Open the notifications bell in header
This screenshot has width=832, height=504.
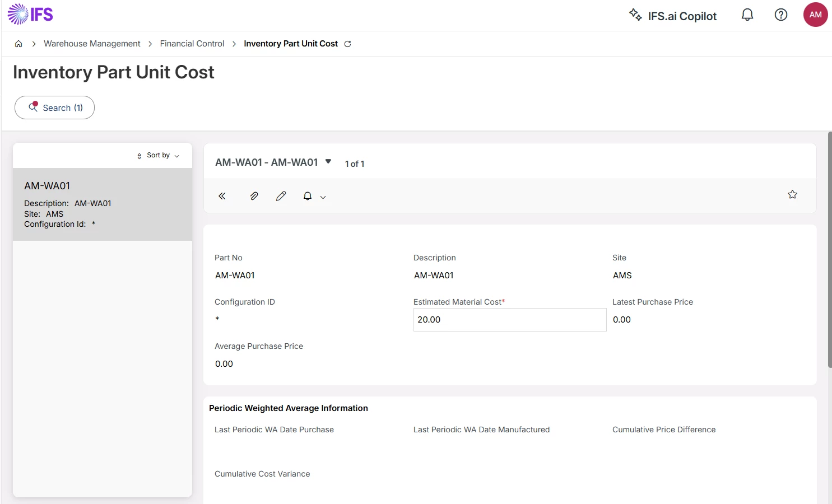(747, 15)
